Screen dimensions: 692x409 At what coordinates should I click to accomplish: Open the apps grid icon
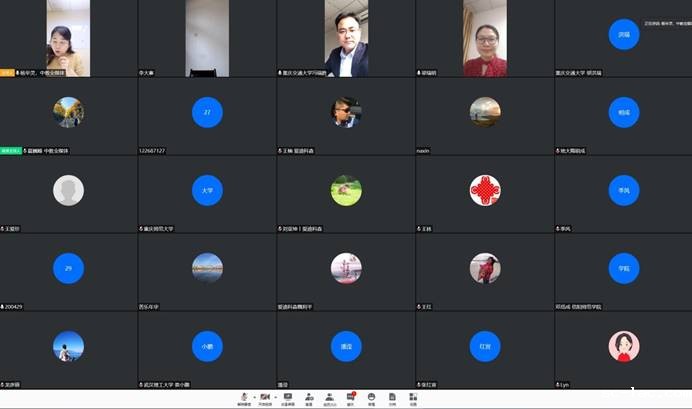click(413, 397)
